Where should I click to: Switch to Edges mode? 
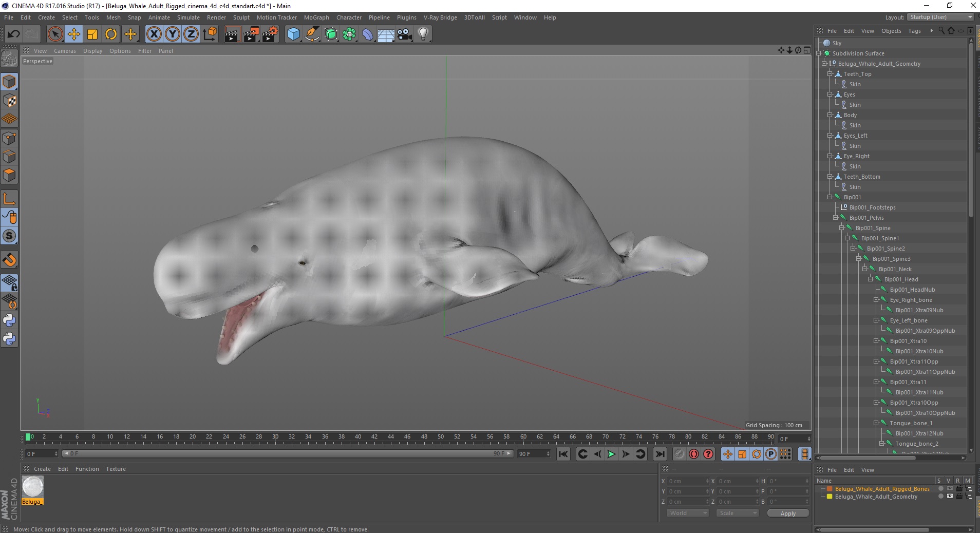coord(9,157)
